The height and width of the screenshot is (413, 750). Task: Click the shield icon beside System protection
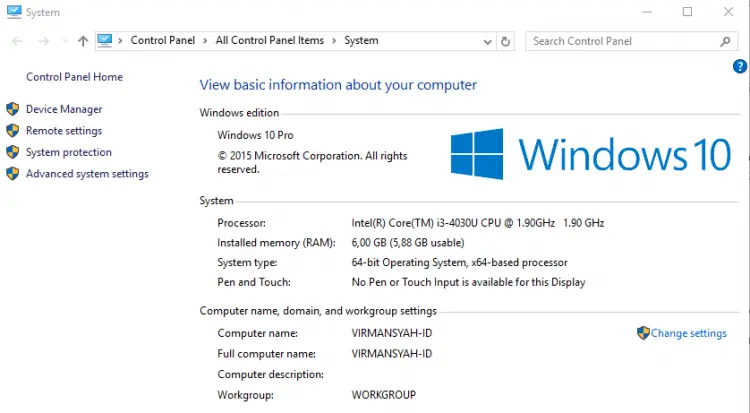pyautogui.click(x=13, y=152)
